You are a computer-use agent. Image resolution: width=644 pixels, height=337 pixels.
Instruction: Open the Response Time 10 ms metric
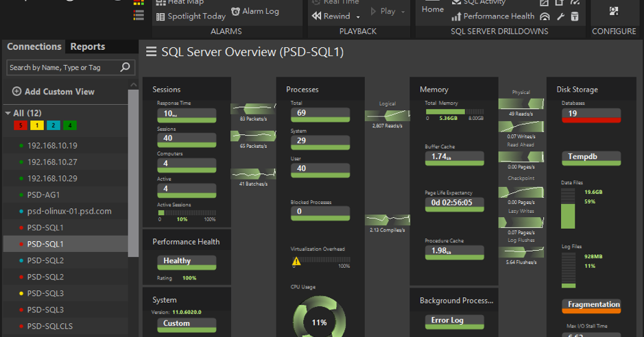pyautogui.click(x=187, y=115)
